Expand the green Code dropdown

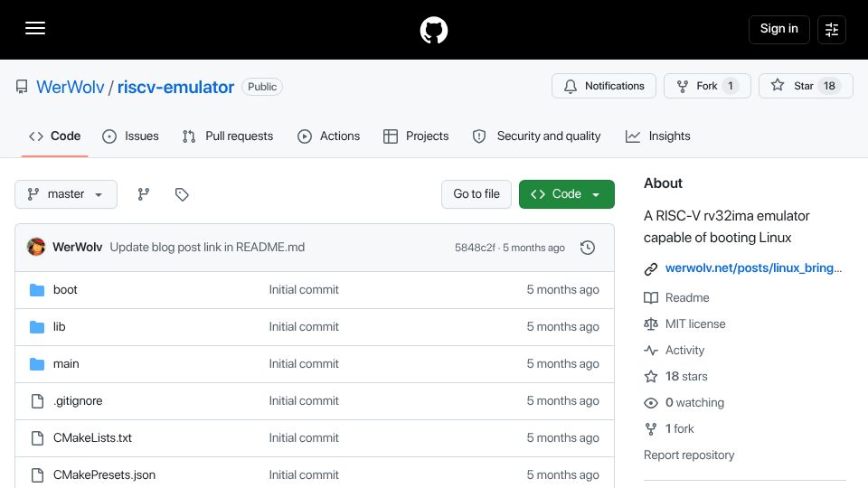pos(566,194)
